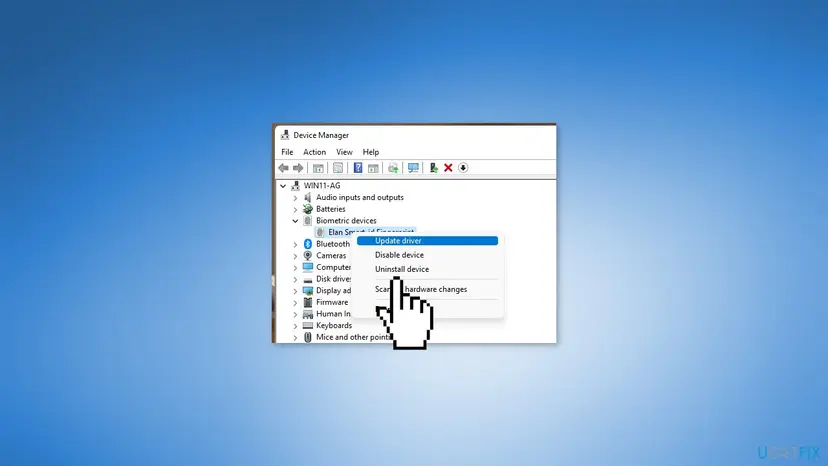Click the Cameras webcam icon
The width and height of the screenshot is (828, 466).
[x=308, y=256]
